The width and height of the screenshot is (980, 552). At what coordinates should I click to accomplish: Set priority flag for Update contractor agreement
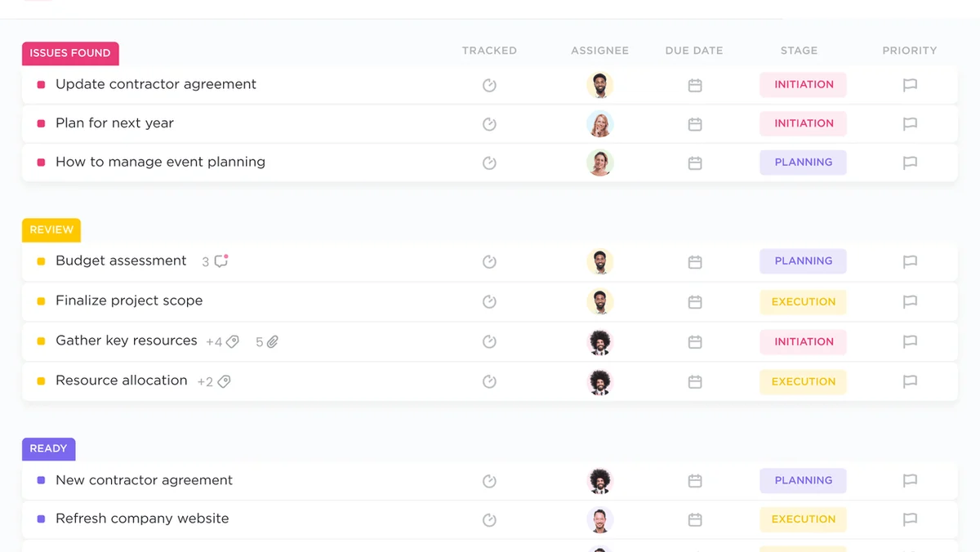pos(910,85)
